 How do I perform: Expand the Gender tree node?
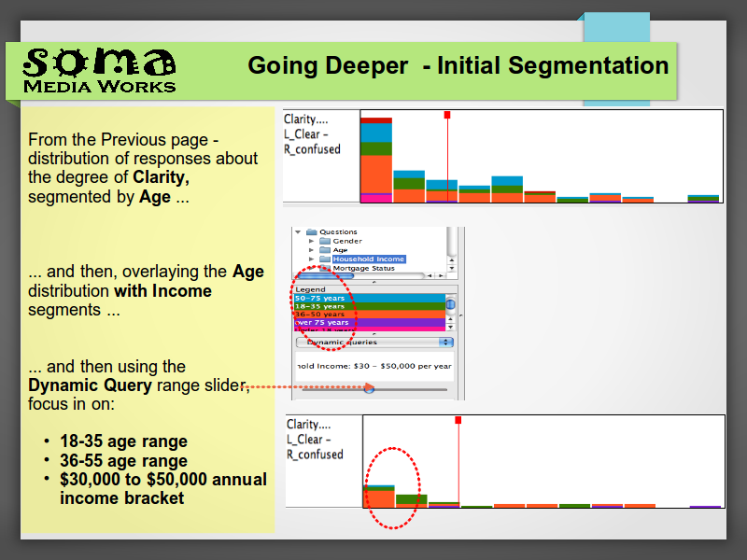tap(312, 241)
